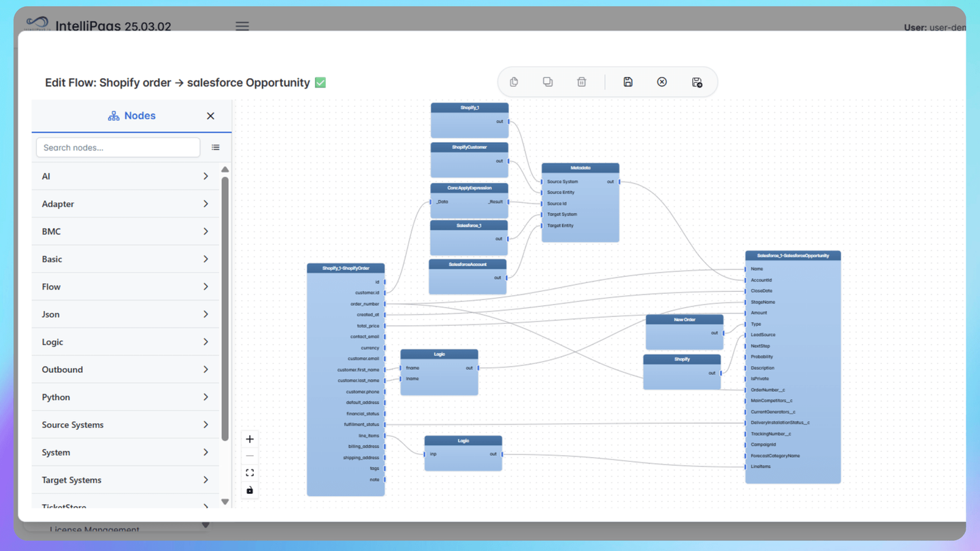Click AccountId field in SalesforceOpportunity node
The height and width of the screenshot is (551, 980).
point(761,280)
